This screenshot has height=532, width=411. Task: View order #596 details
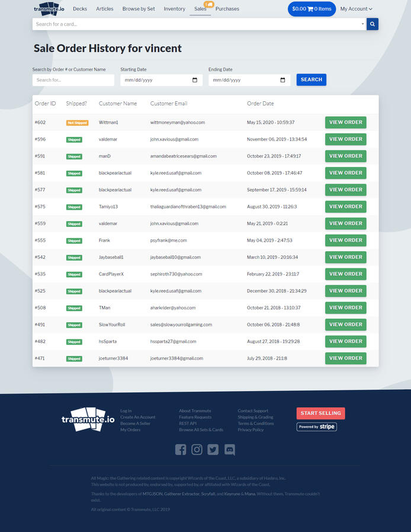coord(345,139)
